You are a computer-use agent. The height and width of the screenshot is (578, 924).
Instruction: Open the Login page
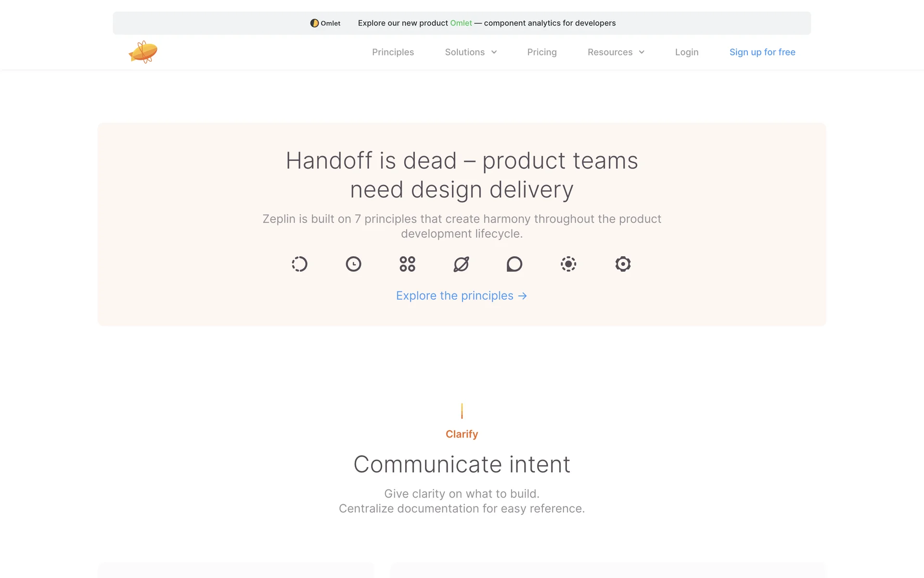pos(686,52)
